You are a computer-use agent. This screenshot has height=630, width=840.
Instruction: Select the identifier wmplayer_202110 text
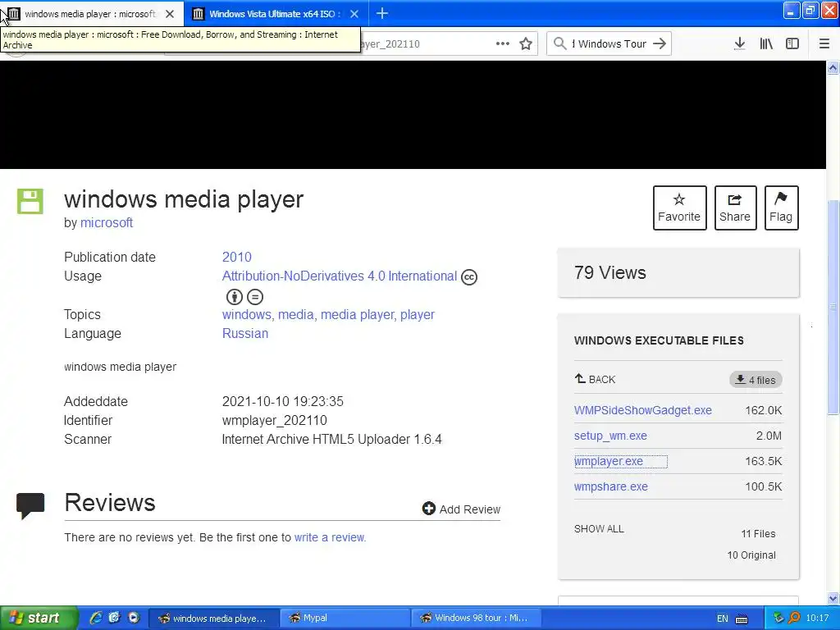pyautogui.click(x=274, y=421)
